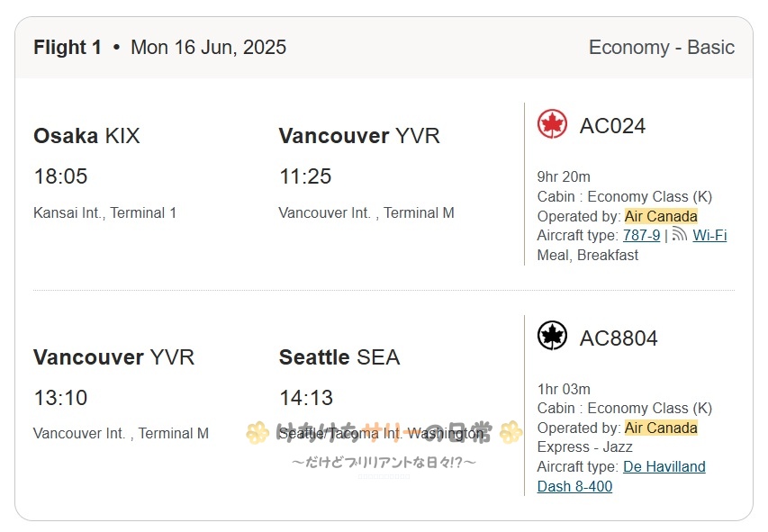Select flight number AC8804
The width and height of the screenshot is (768, 532).
[619, 338]
